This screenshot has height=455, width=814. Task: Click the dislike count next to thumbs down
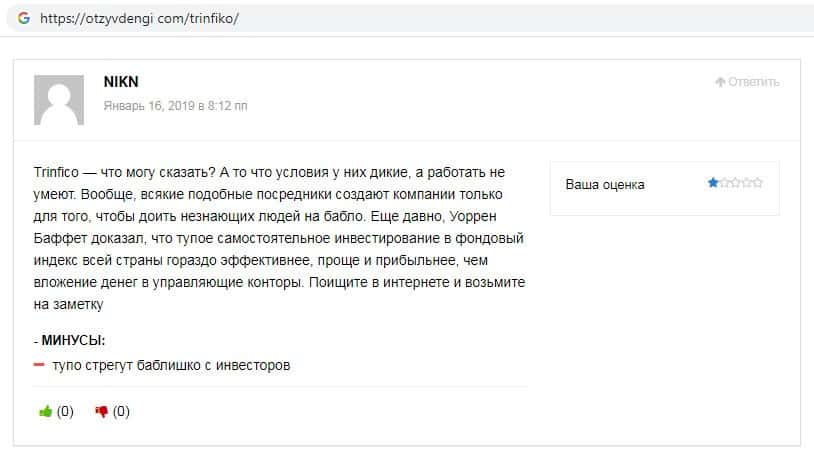[x=121, y=411]
